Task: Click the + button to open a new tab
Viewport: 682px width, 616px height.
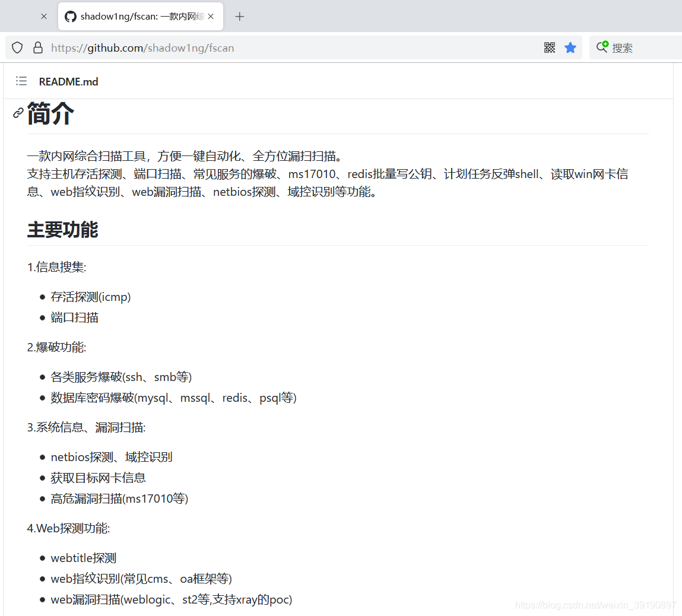Action: (240, 17)
